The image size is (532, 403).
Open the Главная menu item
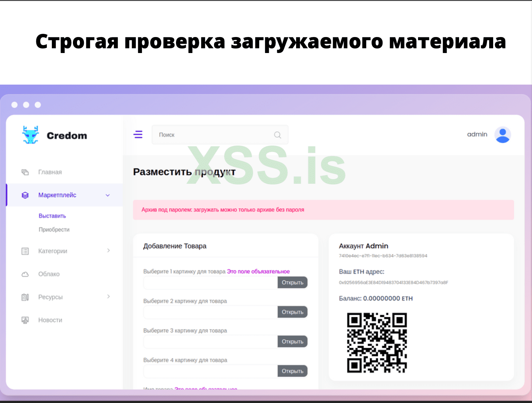click(x=50, y=172)
